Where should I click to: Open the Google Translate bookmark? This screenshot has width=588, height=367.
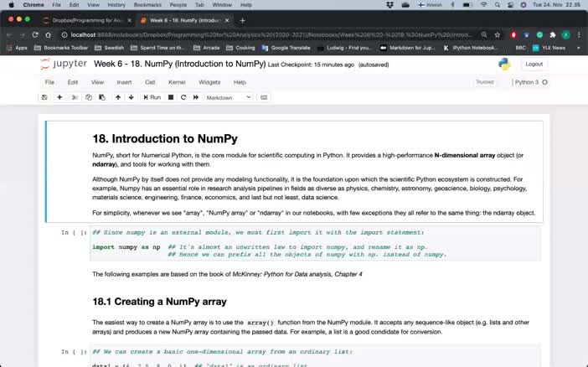286,48
